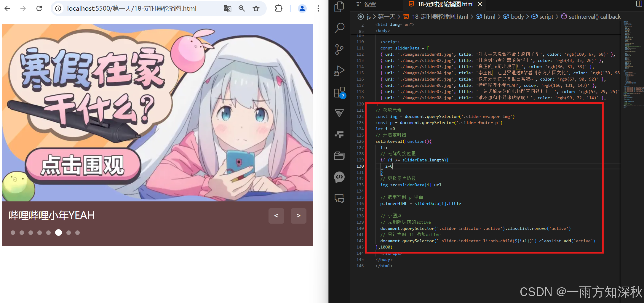Click the rgb(36, 31, 33) color value

pos(566,67)
